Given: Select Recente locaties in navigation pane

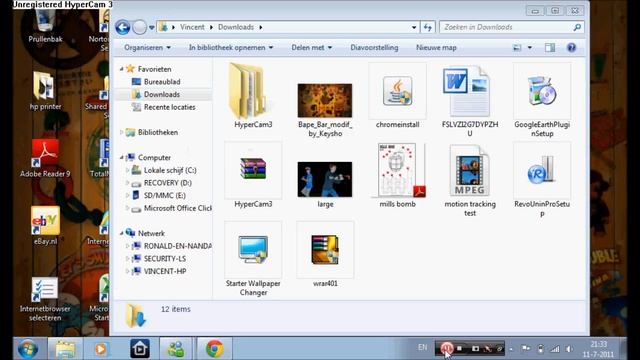Looking at the screenshot, I should point(169,107).
